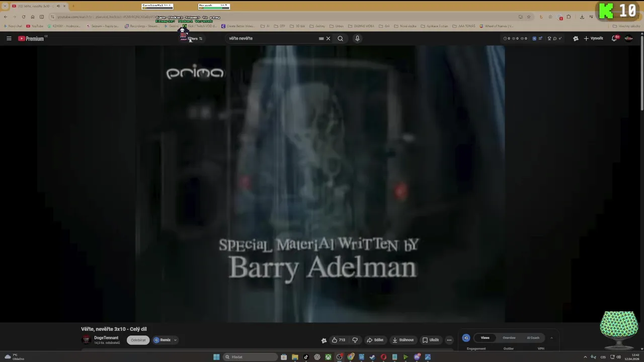Click the Engagement label in stats panel
This screenshot has height=362, width=644.
coord(476,348)
